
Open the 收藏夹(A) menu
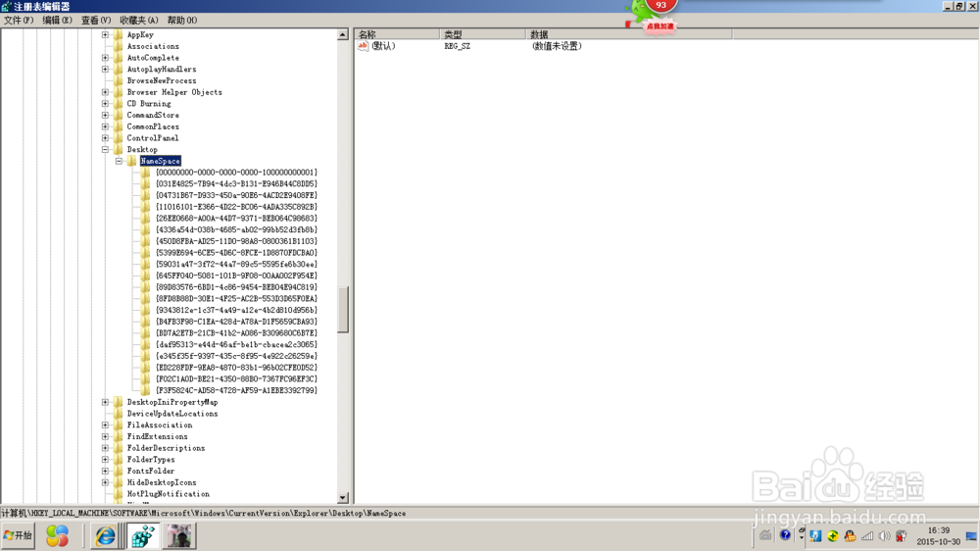click(139, 20)
